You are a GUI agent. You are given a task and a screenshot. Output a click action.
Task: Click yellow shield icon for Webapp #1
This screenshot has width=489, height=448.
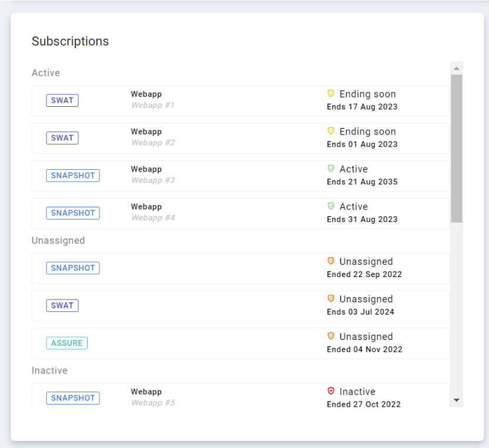pyautogui.click(x=331, y=93)
